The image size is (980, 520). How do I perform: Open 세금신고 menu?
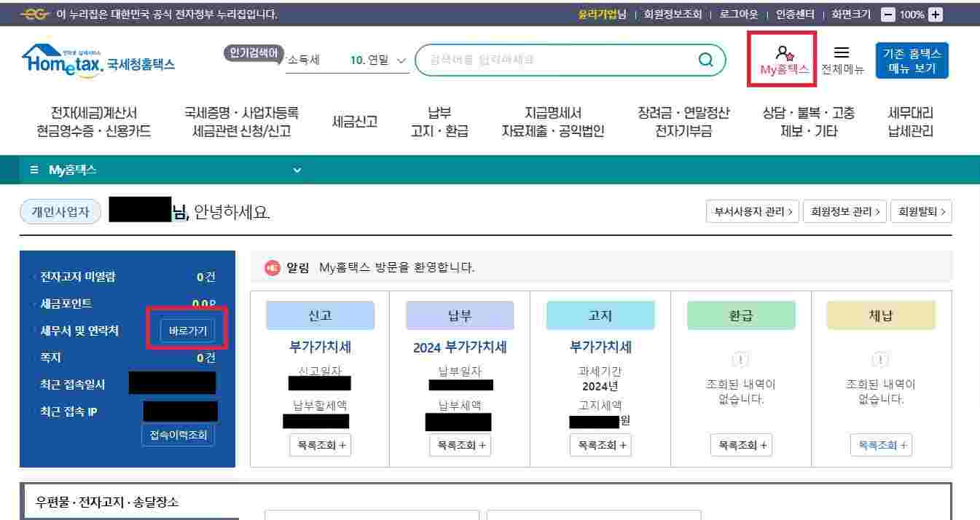click(355, 122)
